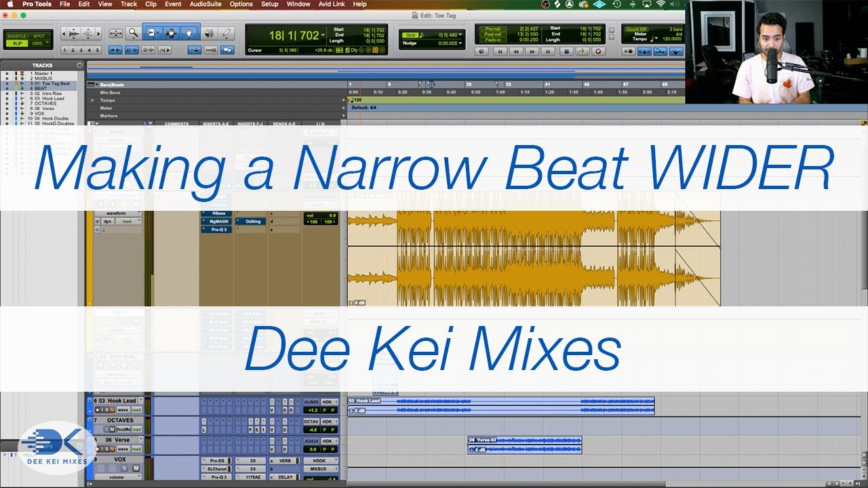Open the Apple menu

pyautogui.click(x=10, y=4)
